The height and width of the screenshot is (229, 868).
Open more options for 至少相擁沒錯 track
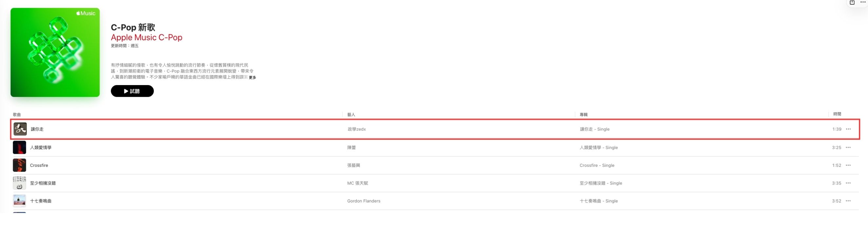[x=848, y=183]
